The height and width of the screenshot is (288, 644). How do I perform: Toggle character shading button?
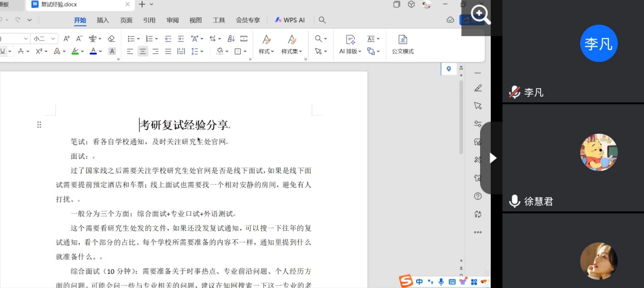click(112, 51)
